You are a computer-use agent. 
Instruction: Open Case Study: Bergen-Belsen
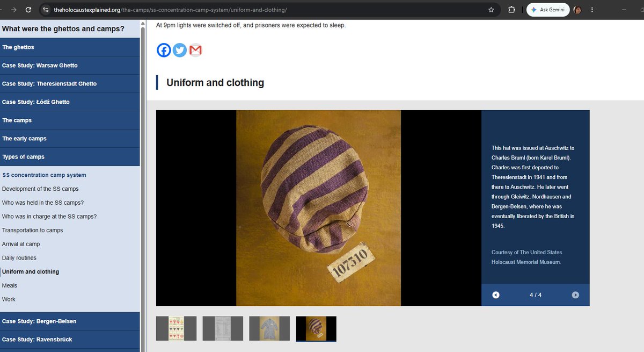(x=70, y=321)
